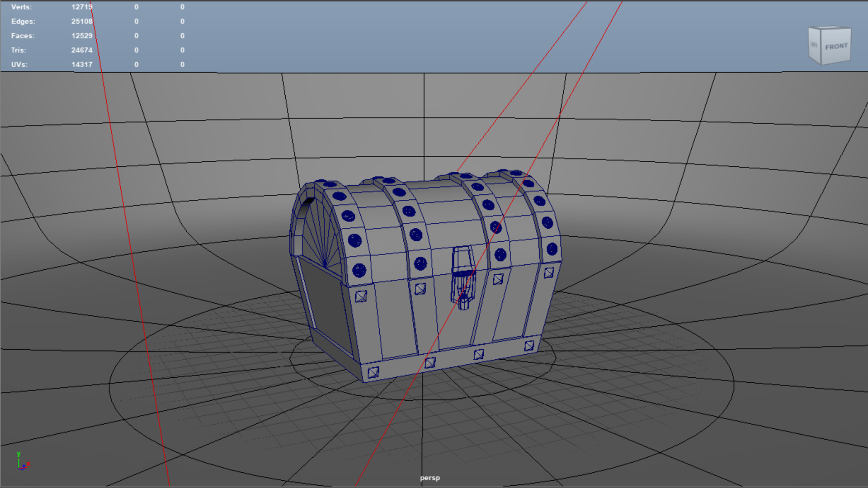This screenshot has width=868, height=488.
Task: Click the edge count value 25108
Action: pos(81,21)
